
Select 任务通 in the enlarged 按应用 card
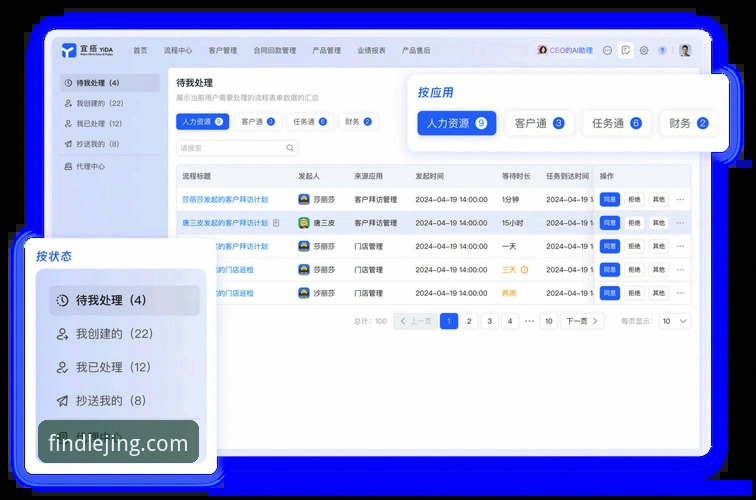[x=617, y=123]
